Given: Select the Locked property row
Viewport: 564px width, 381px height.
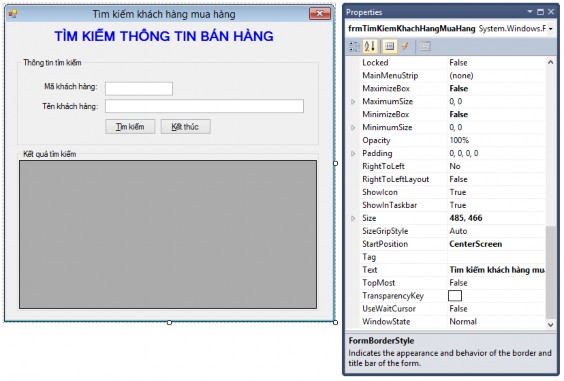Looking at the screenshot, I should (452, 63).
